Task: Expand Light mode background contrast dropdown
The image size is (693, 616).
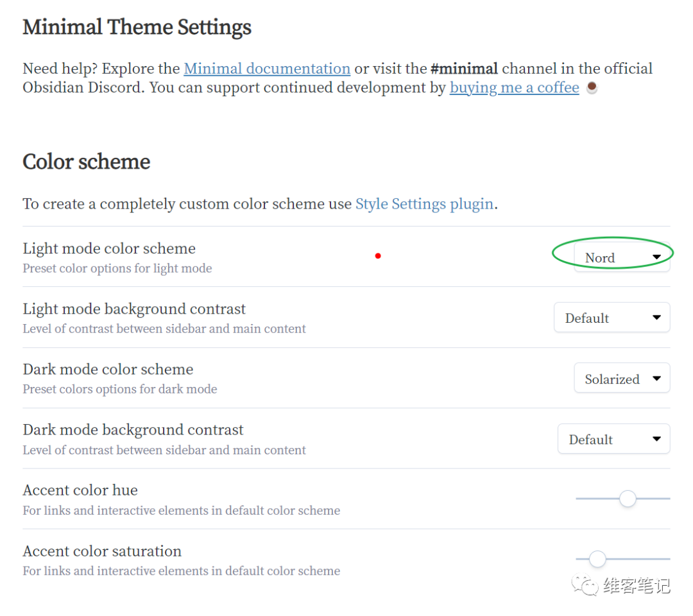Action: point(612,318)
